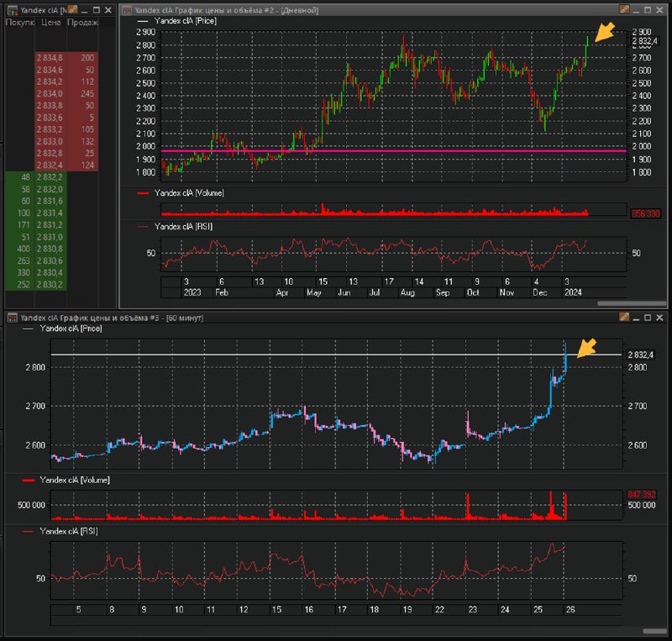This screenshot has height=641, width=672.
Task: Select the sell price 2 834,8 in the order book
Action: 50,58
